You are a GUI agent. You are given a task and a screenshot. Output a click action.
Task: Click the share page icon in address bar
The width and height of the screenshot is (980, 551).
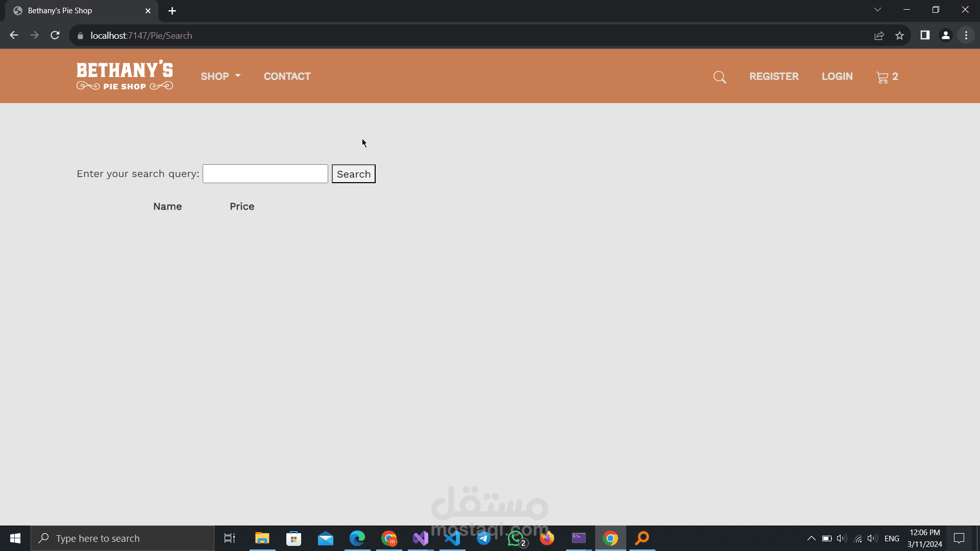coord(879,36)
